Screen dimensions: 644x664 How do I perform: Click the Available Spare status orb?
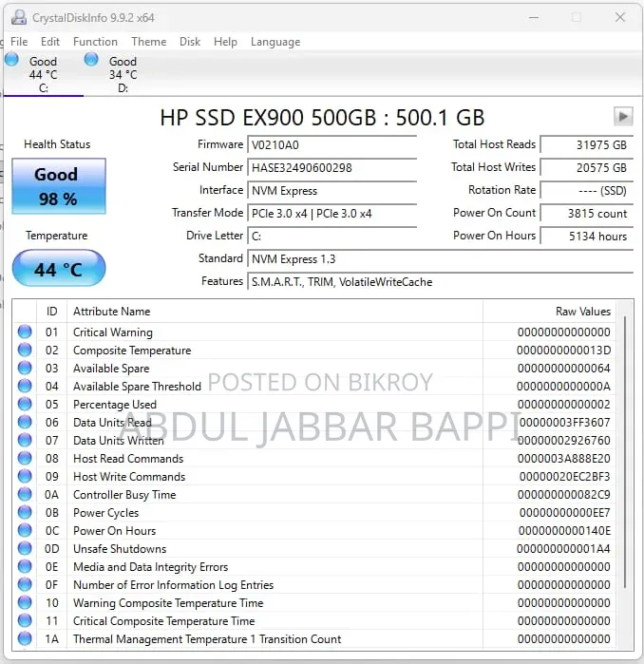point(25,368)
